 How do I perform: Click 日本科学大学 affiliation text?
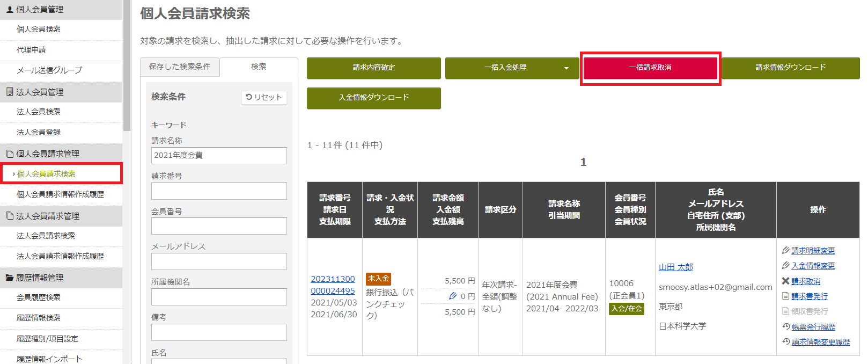point(682,326)
